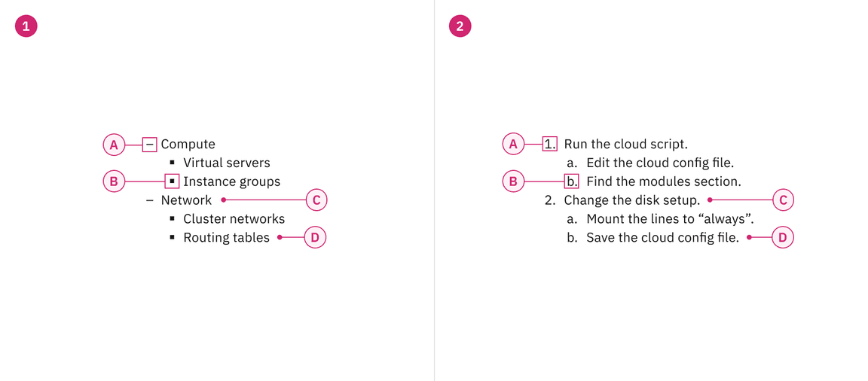The width and height of the screenshot is (868, 381).
Task: Click the Mount the lines to always step
Action: point(670,219)
